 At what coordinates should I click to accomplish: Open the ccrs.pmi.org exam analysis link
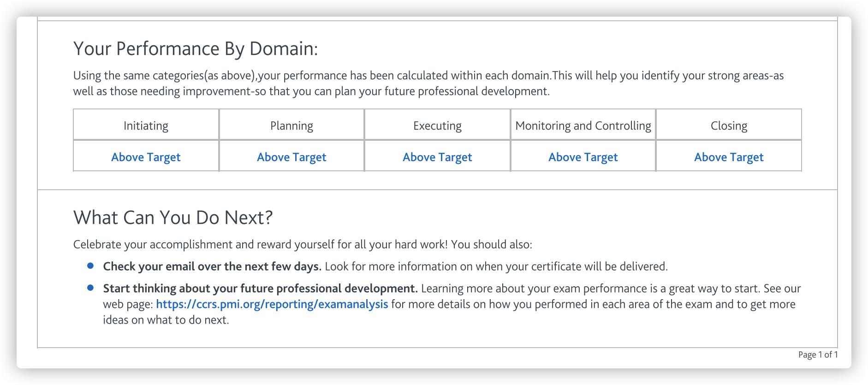[x=272, y=304]
